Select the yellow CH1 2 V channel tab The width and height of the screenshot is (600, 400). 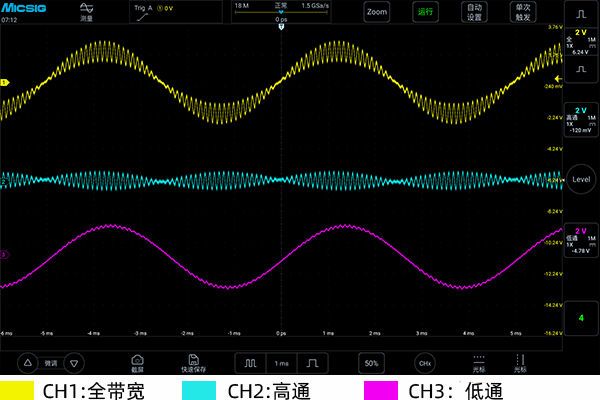(x=581, y=42)
